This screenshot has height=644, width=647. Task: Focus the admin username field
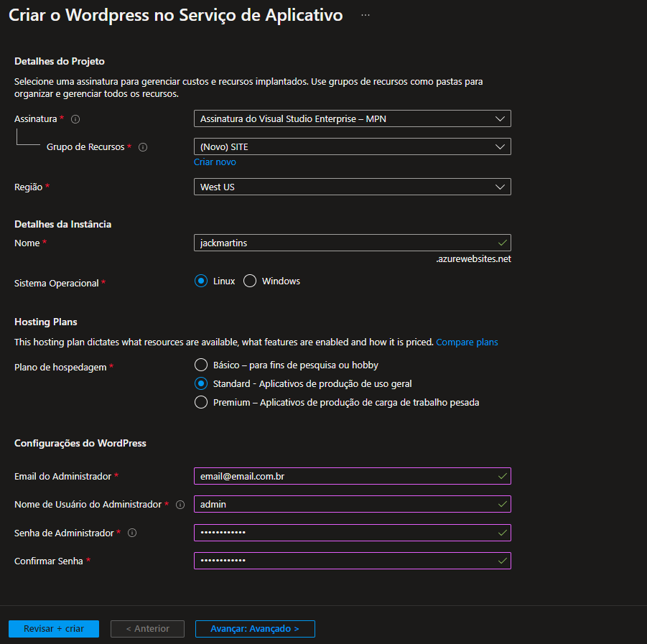[x=353, y=504]
